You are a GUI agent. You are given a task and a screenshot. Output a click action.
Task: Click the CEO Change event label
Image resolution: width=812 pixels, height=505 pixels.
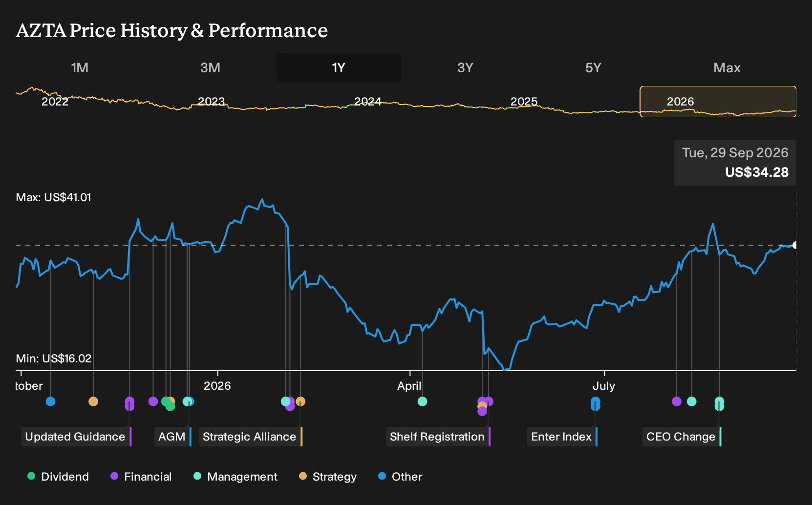pos(682,437)
